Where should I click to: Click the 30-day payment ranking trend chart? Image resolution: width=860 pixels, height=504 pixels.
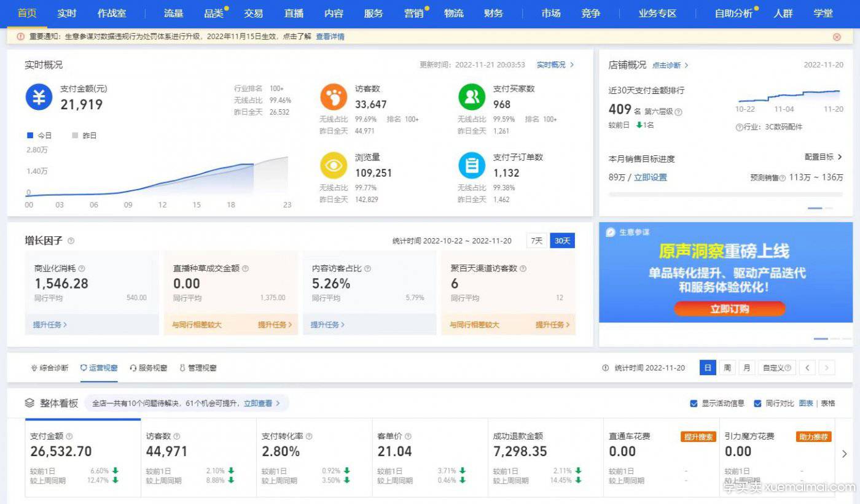789,96
